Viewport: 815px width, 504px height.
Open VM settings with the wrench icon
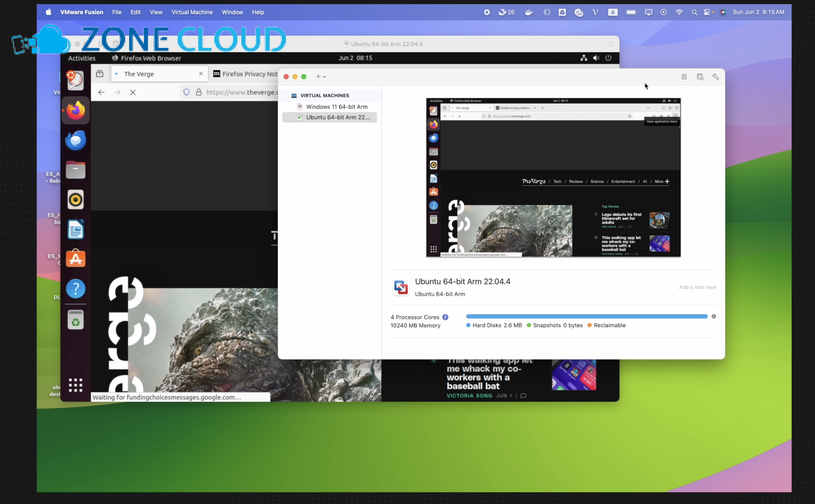[x=716, y=77]
